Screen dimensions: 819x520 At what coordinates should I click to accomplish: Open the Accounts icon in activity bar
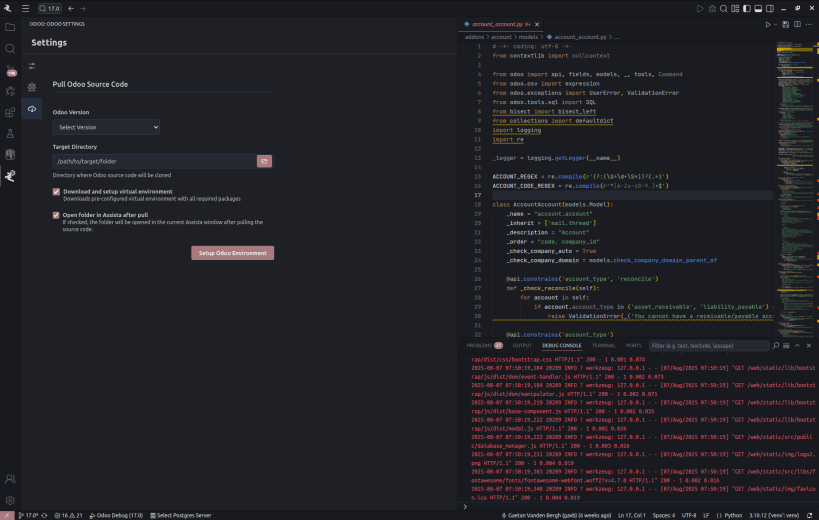pyautogui.click(x=10, y=479)
